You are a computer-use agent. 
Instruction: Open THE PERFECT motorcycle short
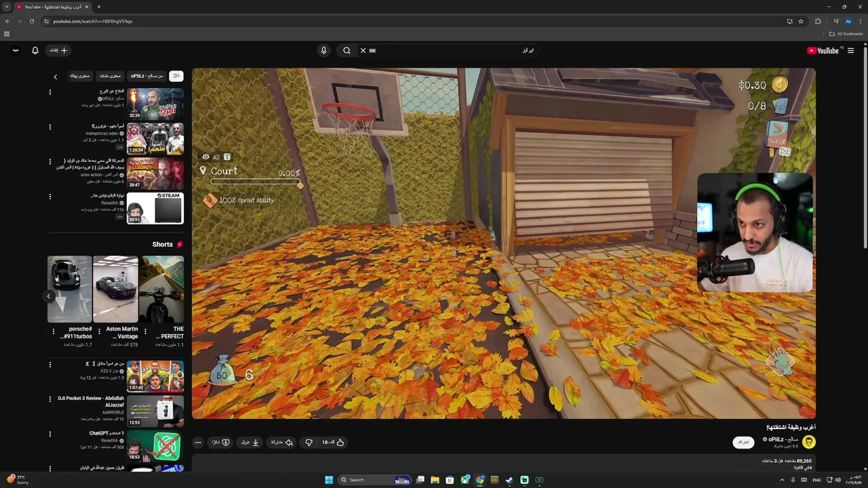coord(161,289)
